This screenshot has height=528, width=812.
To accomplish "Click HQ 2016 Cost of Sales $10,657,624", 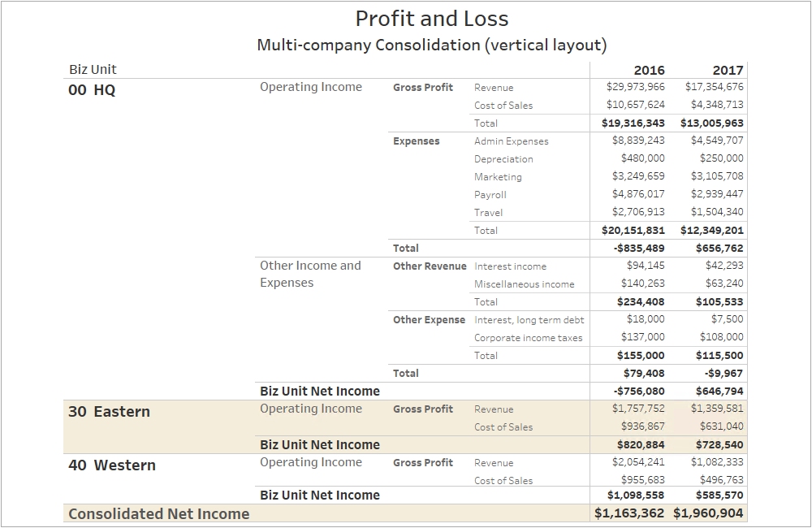I will coord(636,105).
